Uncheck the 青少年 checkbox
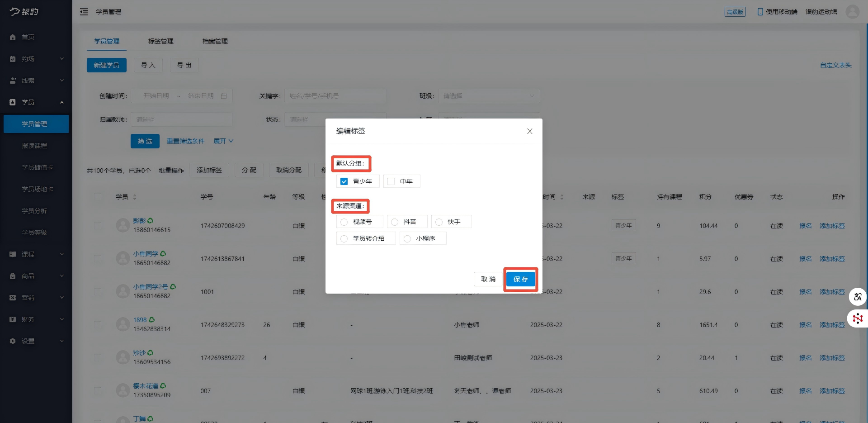Viewport: 868px width, 423px height. 344,181
